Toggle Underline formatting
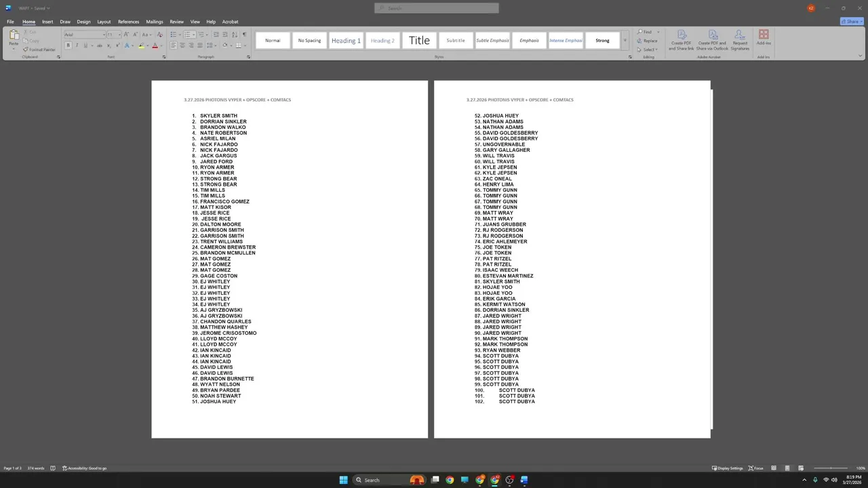This screenshot has width=868, height=488. coord(85,45)
